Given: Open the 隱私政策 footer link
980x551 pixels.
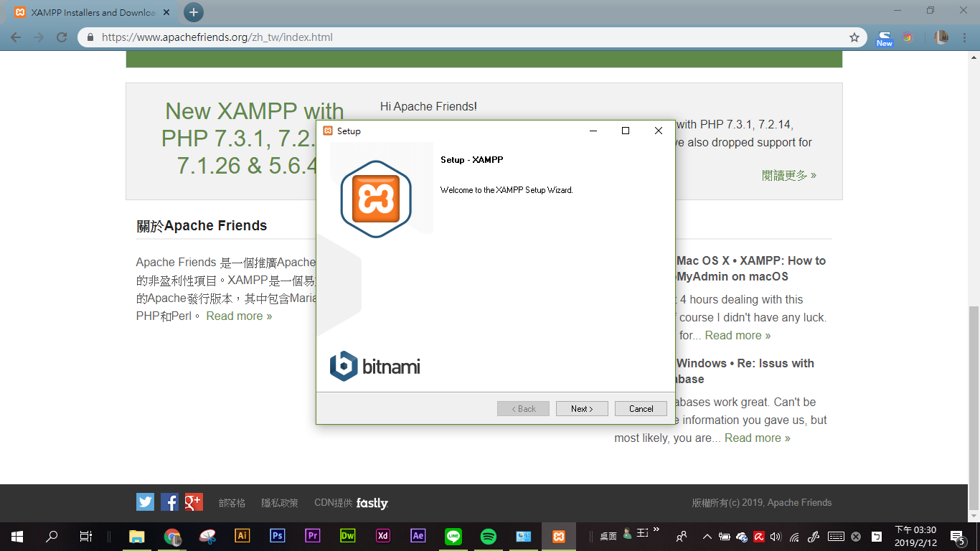Looking at the screenshot, I should coord(279,503).
